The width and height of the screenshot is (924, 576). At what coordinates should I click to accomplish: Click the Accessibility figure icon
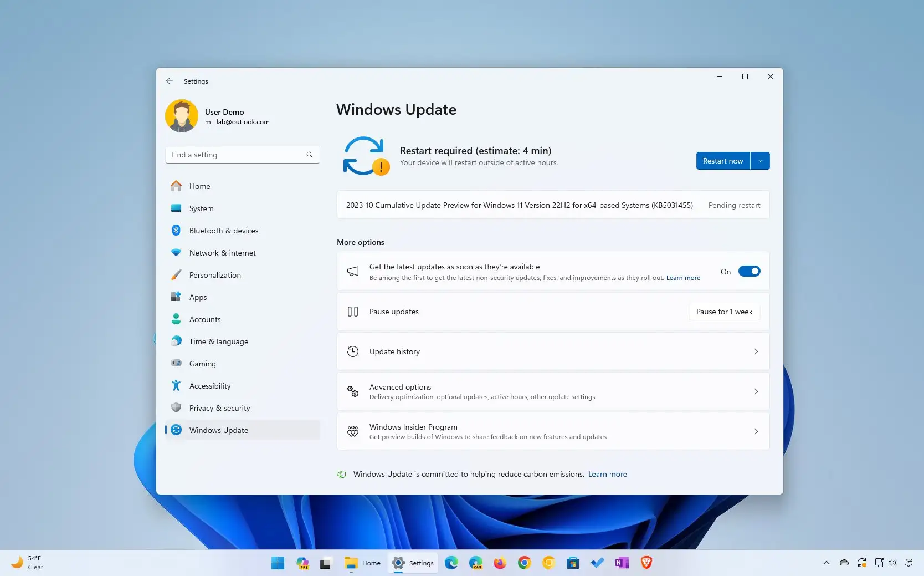(176, 385)
